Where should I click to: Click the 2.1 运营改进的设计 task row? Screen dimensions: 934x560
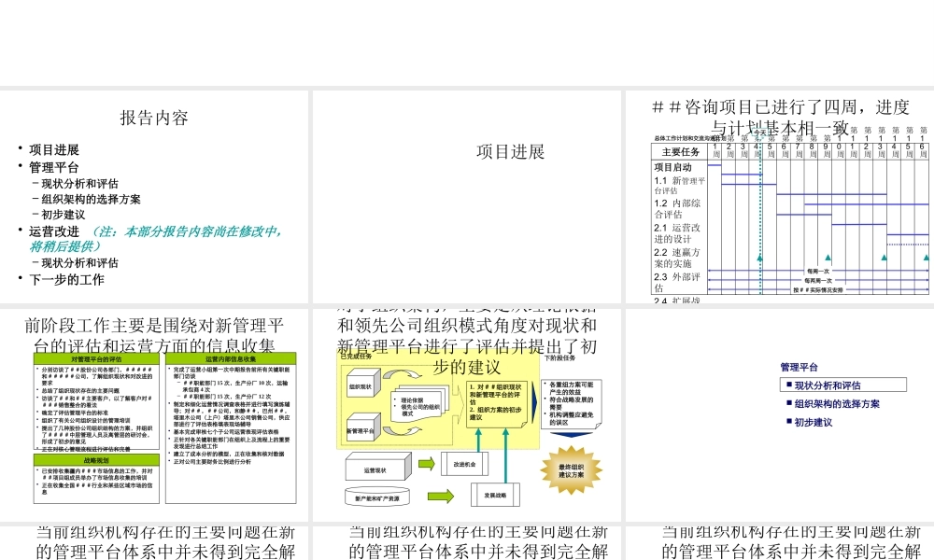tap(677, 233)
